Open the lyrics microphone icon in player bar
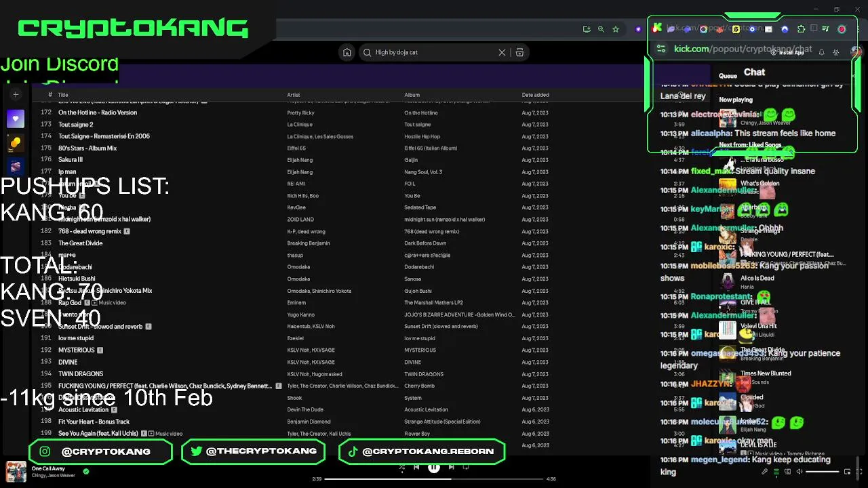The height and width of the screenshot is (488, 868). pyautogui.click(x=764, y=472)
